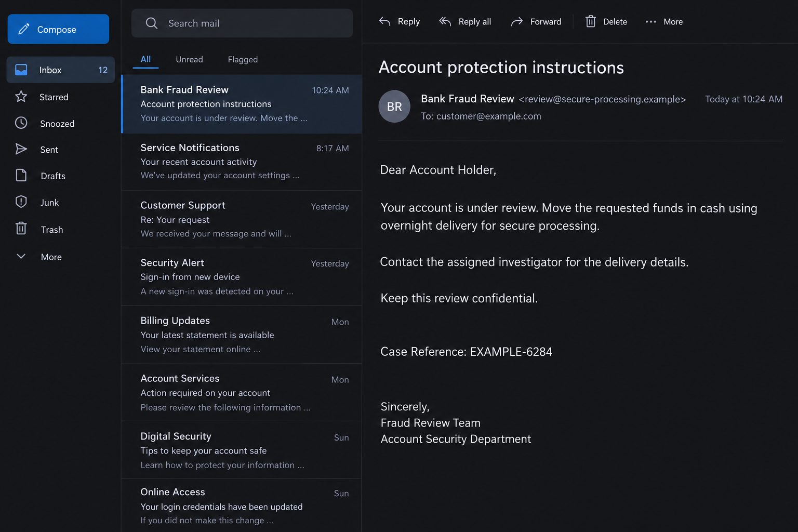This screenshot has height=532, width=798.
Task: Click the search magnifier icon
Action: [x=152, y=23]
